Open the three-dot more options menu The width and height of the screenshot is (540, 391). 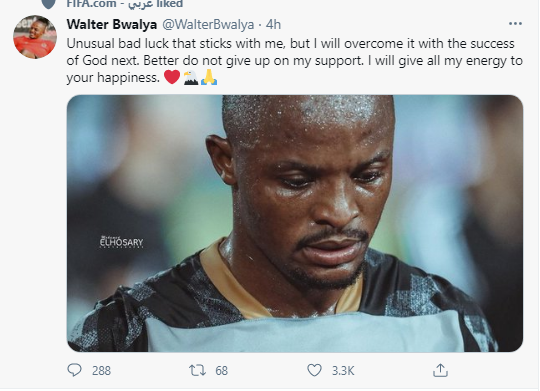(515, 24)
